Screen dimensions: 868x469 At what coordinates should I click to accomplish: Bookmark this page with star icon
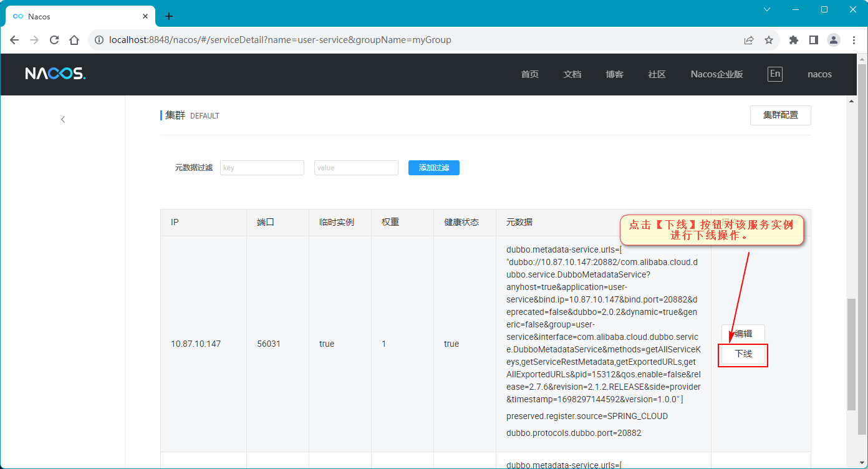coord(769,40)
